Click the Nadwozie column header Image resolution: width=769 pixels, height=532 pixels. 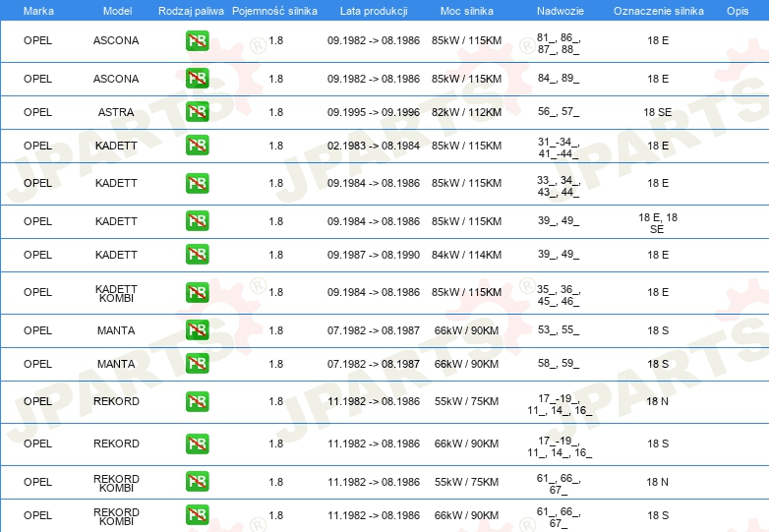pos(561,11)
